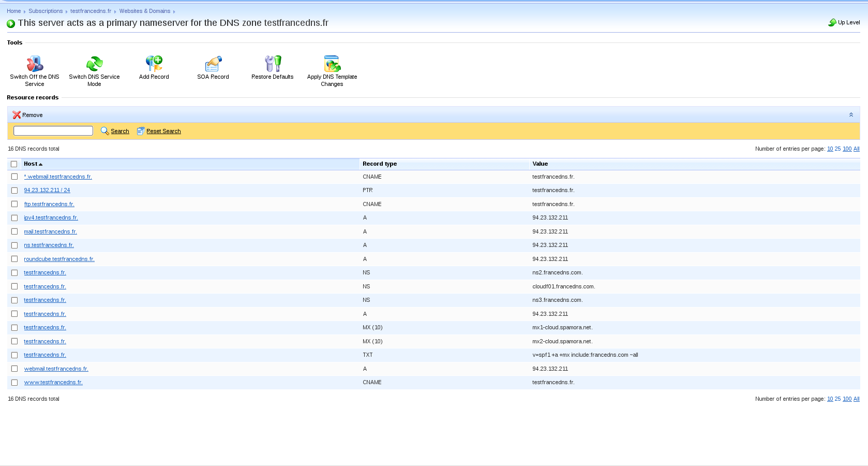
Task: Collapse the Remove toolbar with the chevron
Action: pyautogui.click(x=851, y=114)
